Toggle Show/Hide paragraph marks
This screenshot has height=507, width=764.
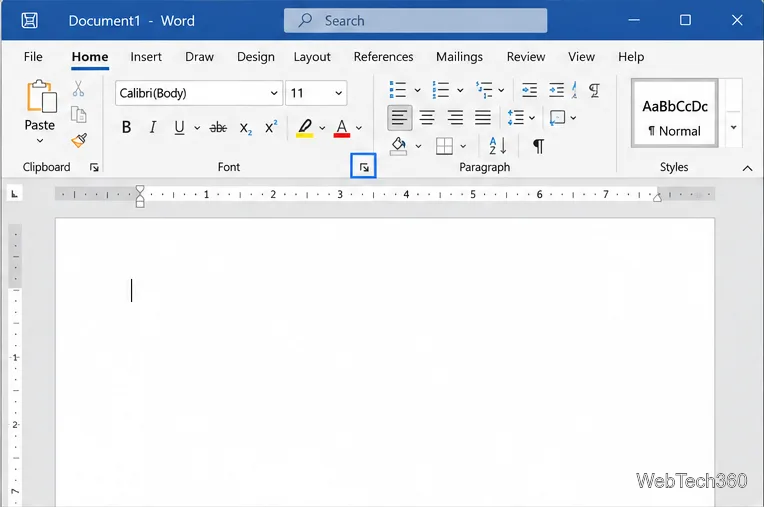coord(538,146)
